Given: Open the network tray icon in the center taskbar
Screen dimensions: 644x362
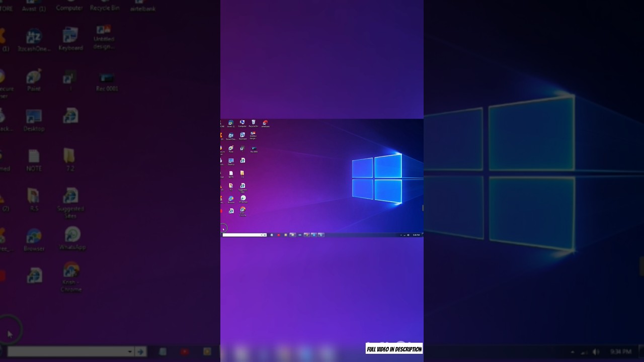Looking at the screenshot, I should point(405,235).
